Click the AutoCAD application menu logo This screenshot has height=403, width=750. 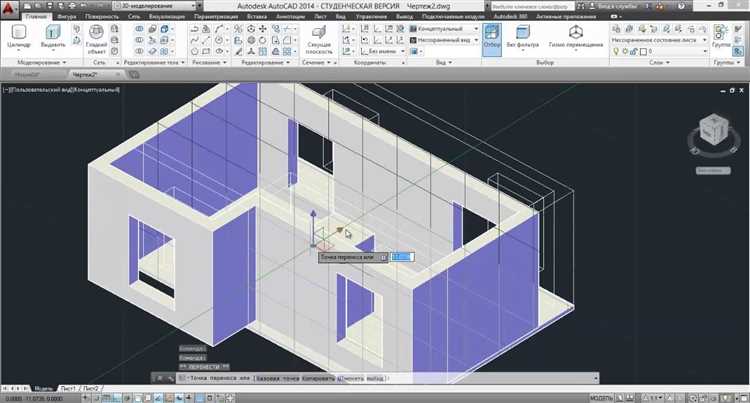coord(10,8)
